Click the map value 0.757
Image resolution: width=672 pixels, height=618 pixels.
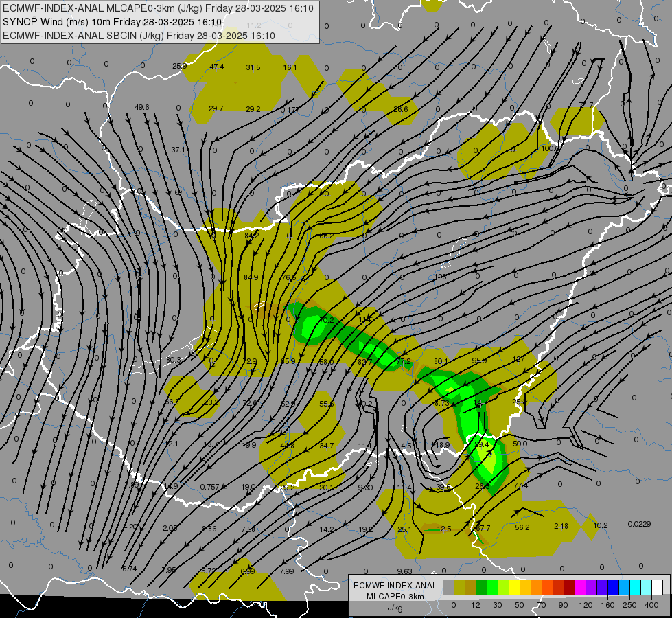[210, 488]
